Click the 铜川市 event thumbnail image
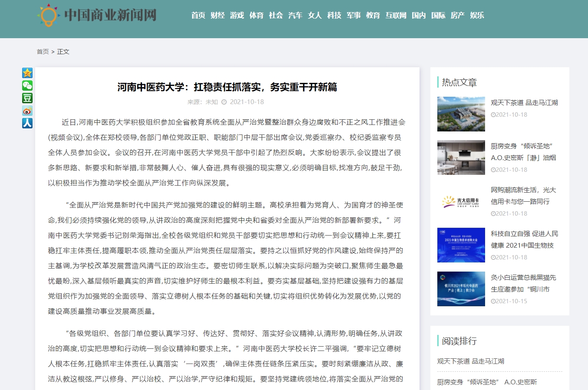The image size is (588, 390). point(461,289)
